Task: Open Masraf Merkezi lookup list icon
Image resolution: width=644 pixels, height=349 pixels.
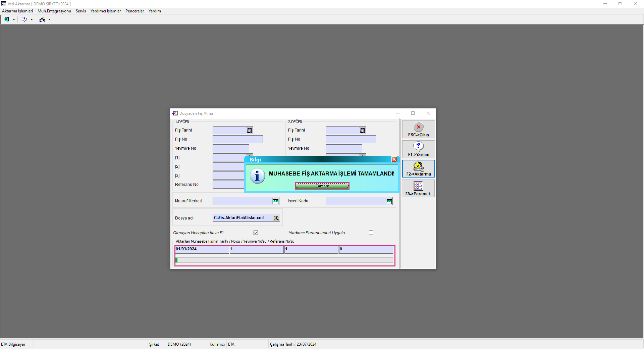Action: pos(276,201)
